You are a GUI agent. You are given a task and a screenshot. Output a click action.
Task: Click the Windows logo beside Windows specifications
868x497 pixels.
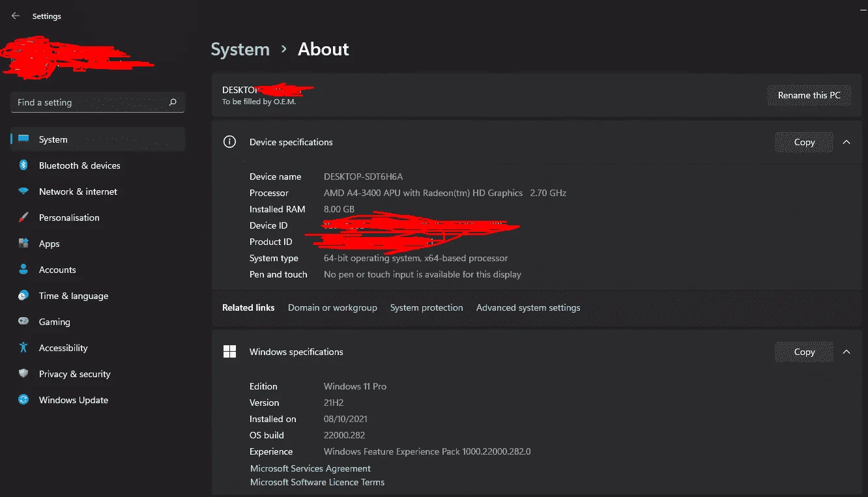229,352
